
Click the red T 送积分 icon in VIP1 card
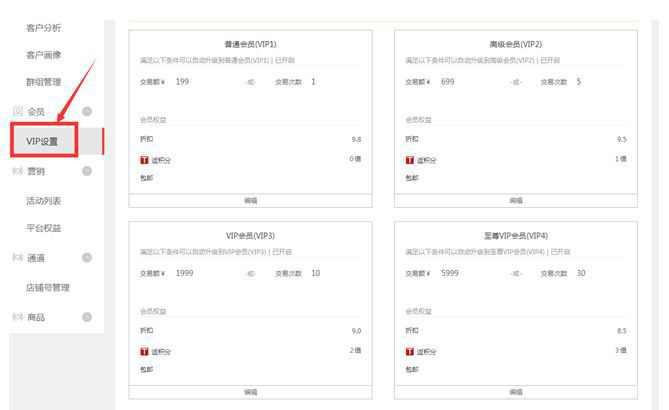coord(144,160)
